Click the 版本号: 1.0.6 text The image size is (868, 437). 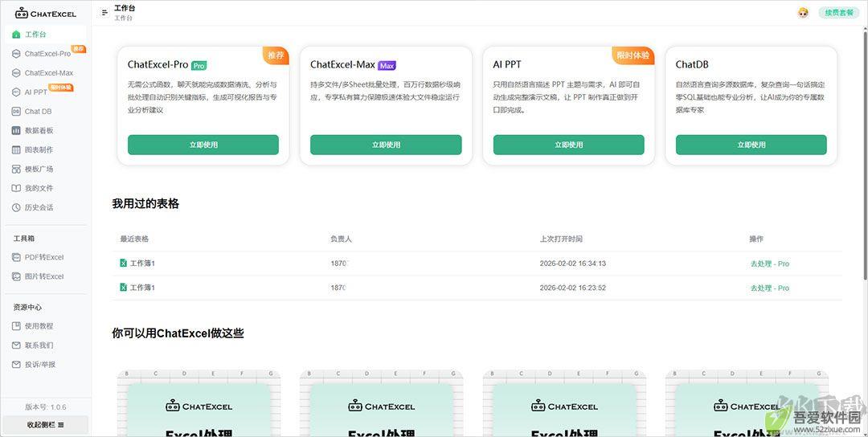click(x=45, y=407)
